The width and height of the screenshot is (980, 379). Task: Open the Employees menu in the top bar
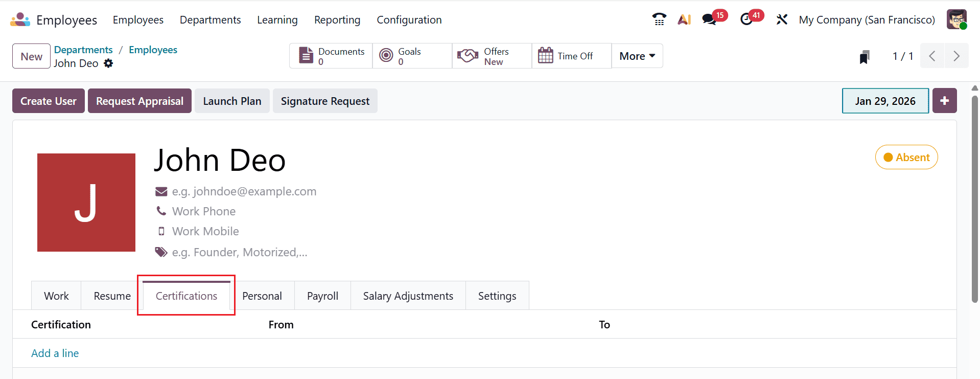[x=138, y=19]
